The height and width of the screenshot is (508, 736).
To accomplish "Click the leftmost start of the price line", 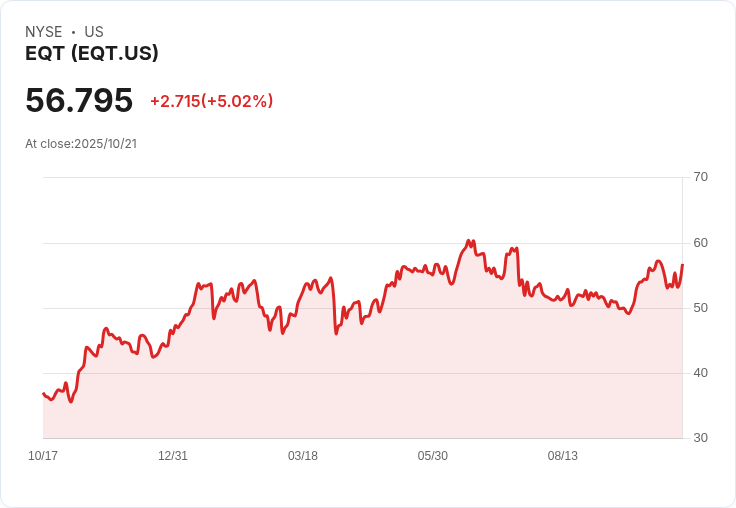I will tap(43, 394).
